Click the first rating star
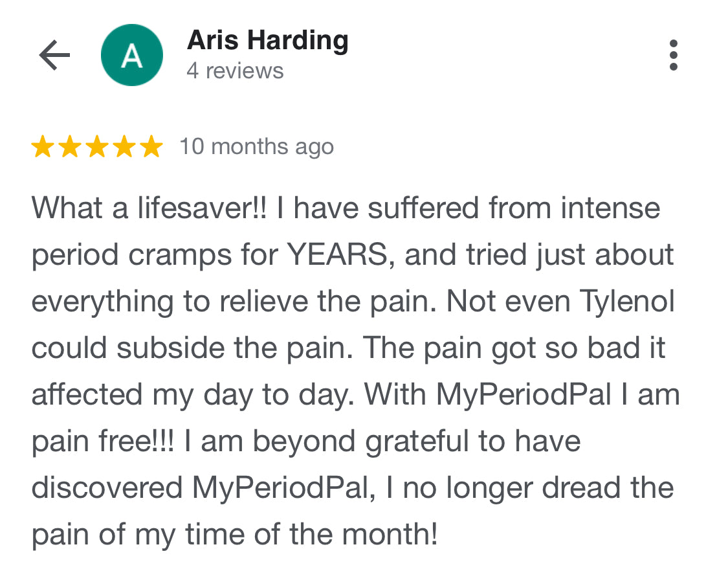Screen dimensions: 728x571 coord(43,148)
